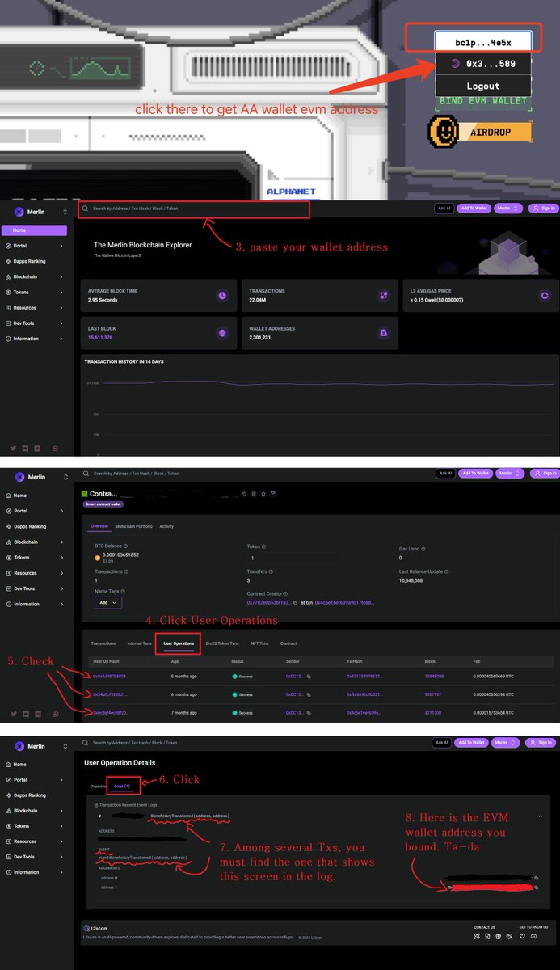Select the User Operations tab
The height and width of the screenshot is (970, 560).
179,643
